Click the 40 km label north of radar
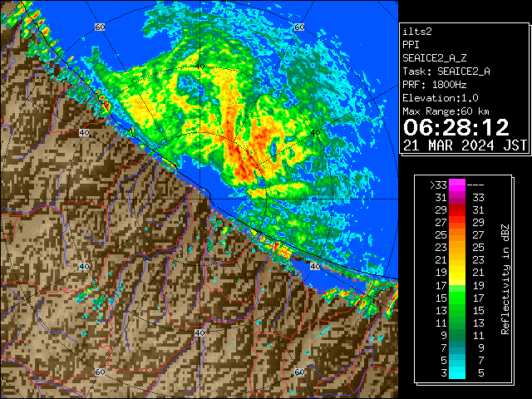532x399 pixels. tap(199, 66)
